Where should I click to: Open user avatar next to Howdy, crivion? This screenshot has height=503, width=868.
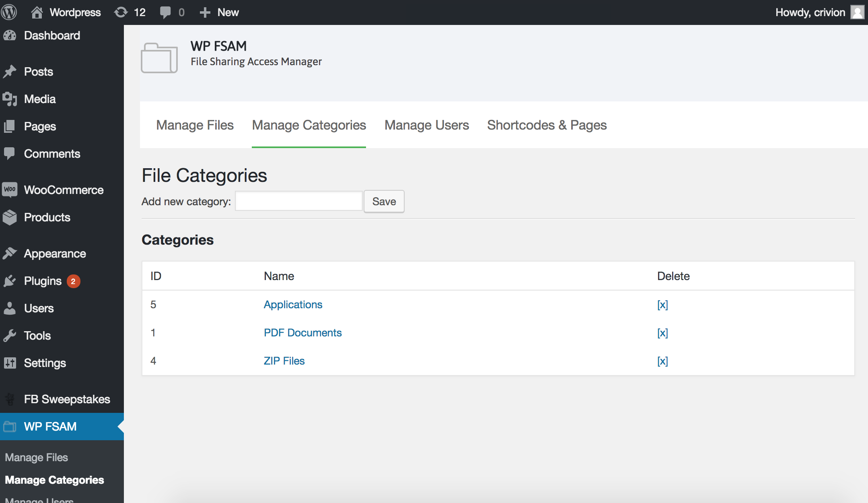(857, 12)
